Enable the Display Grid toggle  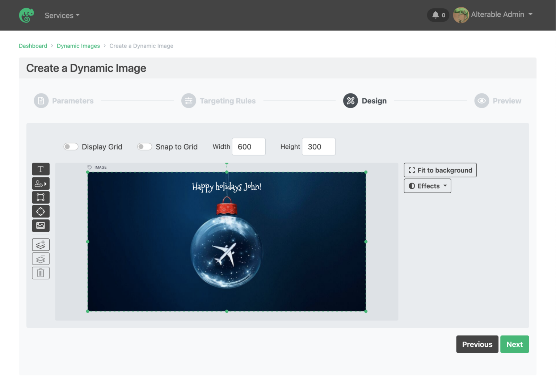[71, 147]
